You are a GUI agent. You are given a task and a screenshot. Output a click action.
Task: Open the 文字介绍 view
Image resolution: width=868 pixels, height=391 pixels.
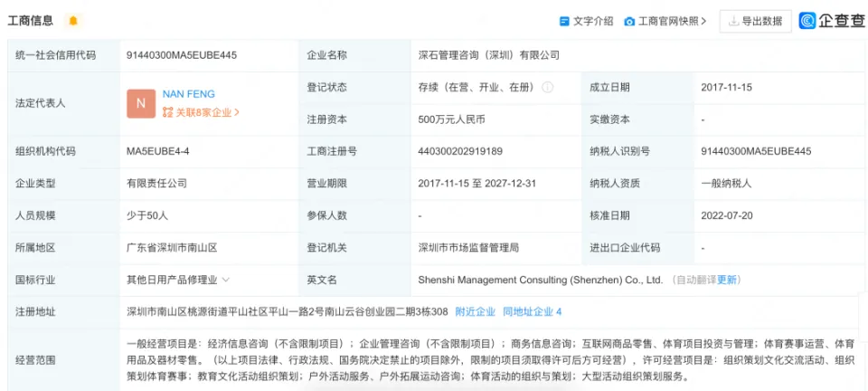point(592,21)
